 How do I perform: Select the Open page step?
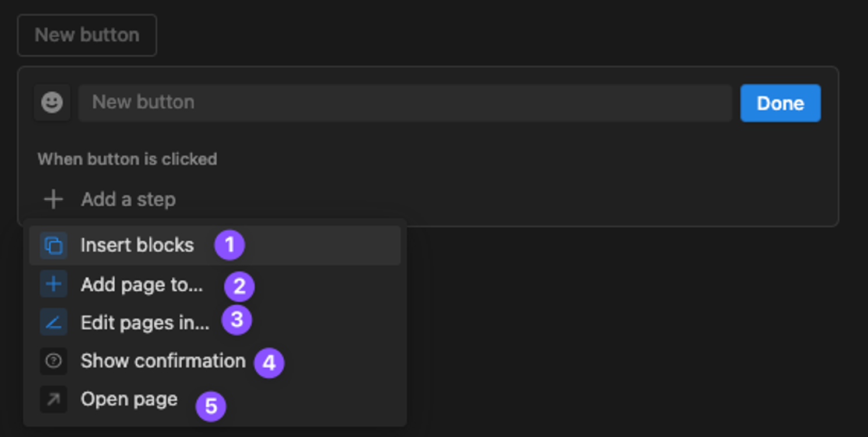point(129,399)
